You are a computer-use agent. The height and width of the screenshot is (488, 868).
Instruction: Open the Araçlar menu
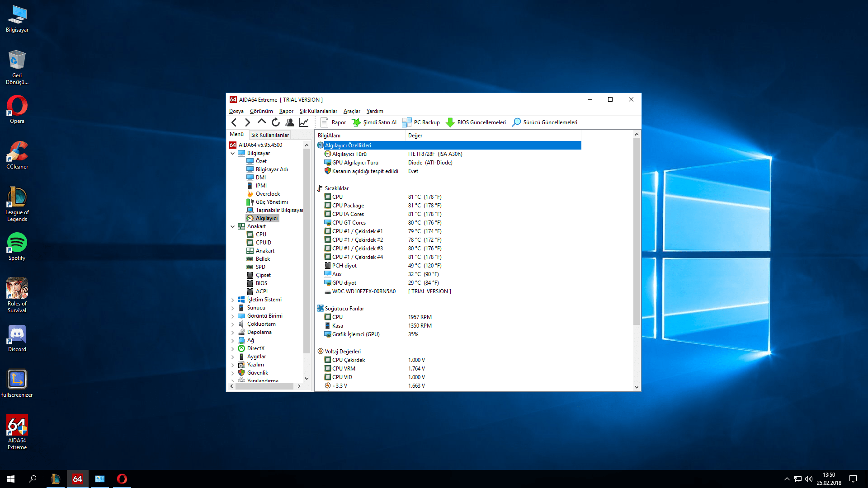pos(352,111)
